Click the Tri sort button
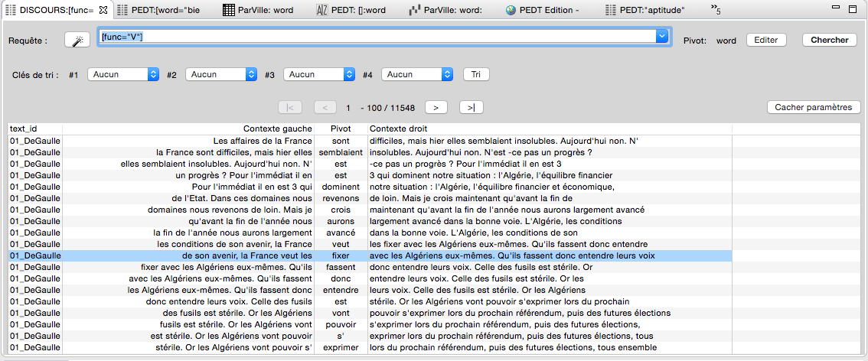 click(476, 74)
